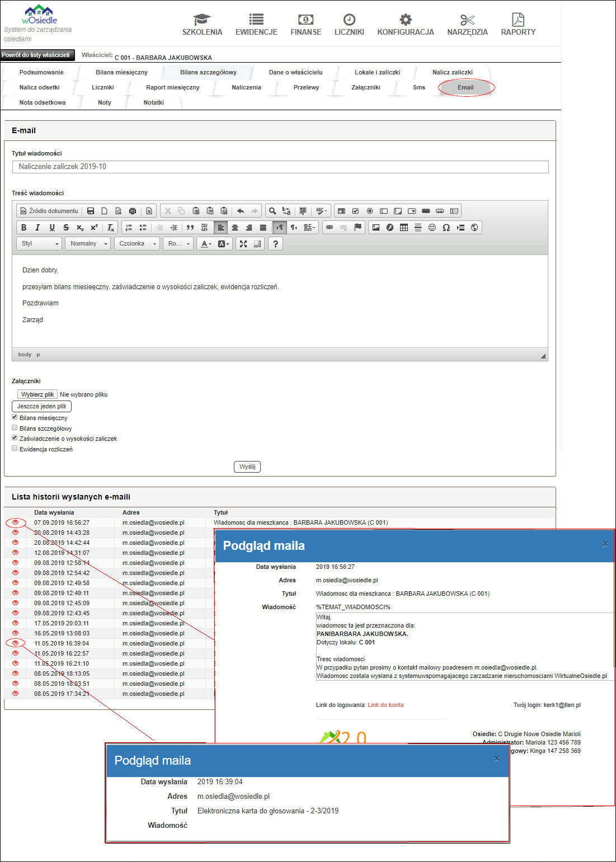Open the font size Ro... dropdown
The image size is (616, 862).
point(178,244)
